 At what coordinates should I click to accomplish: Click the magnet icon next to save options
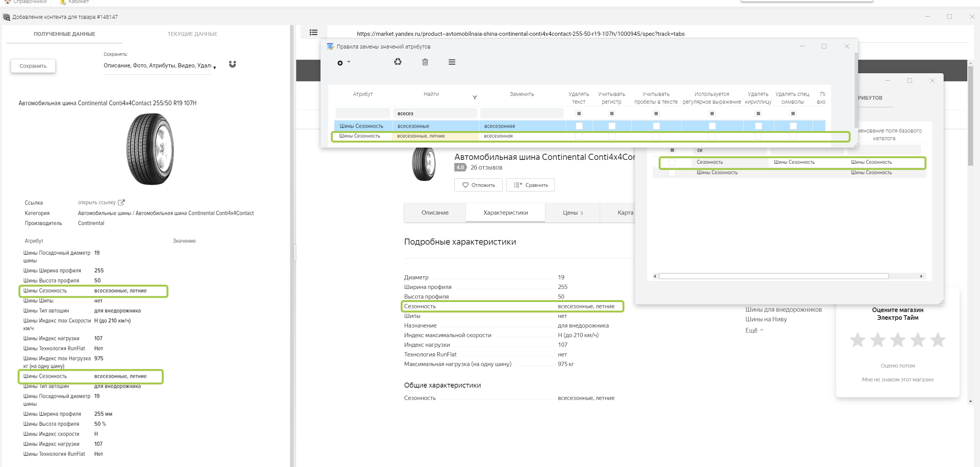coord(232,64)
